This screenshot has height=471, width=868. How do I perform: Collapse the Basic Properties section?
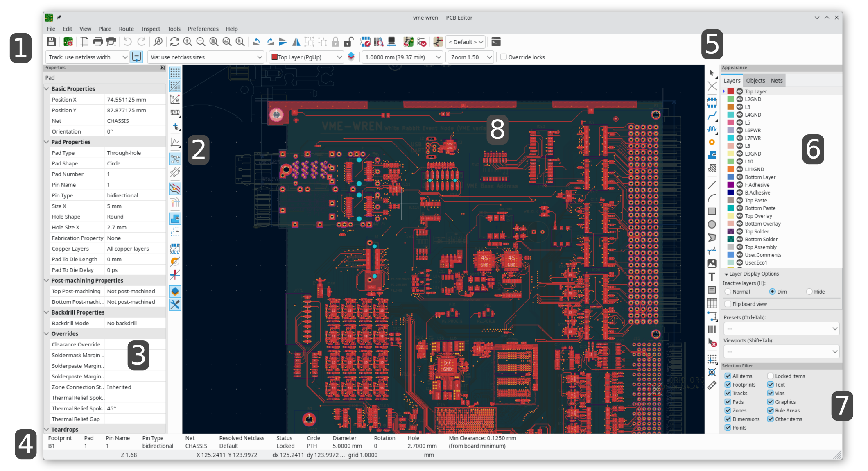[46, 88]
